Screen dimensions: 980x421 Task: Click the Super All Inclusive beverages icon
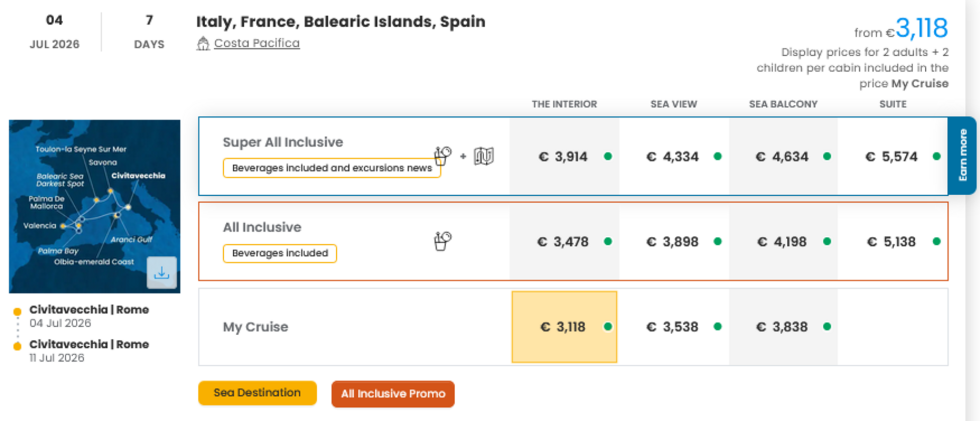pyautogui.click(x=443, y=156)
